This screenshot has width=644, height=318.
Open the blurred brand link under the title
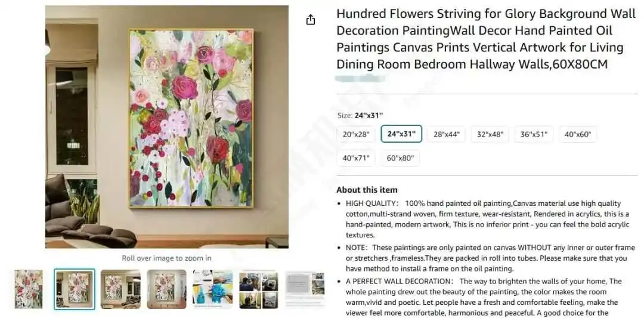click(x=360, y=78)
